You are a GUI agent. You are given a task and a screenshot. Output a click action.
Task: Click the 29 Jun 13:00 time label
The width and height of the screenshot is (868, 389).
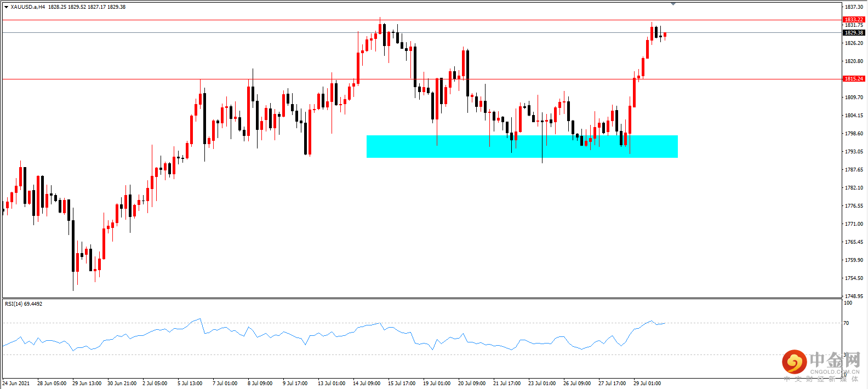87,384
